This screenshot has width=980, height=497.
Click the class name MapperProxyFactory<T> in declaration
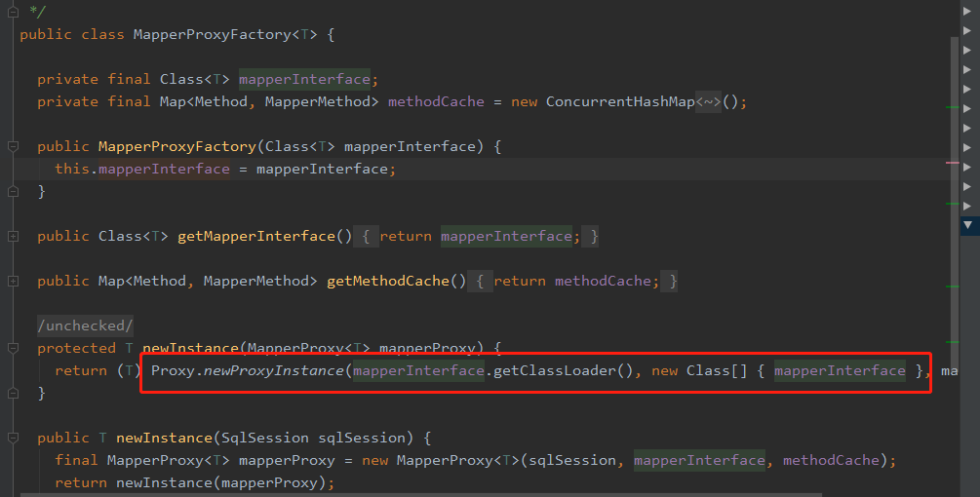coord(225,34)
